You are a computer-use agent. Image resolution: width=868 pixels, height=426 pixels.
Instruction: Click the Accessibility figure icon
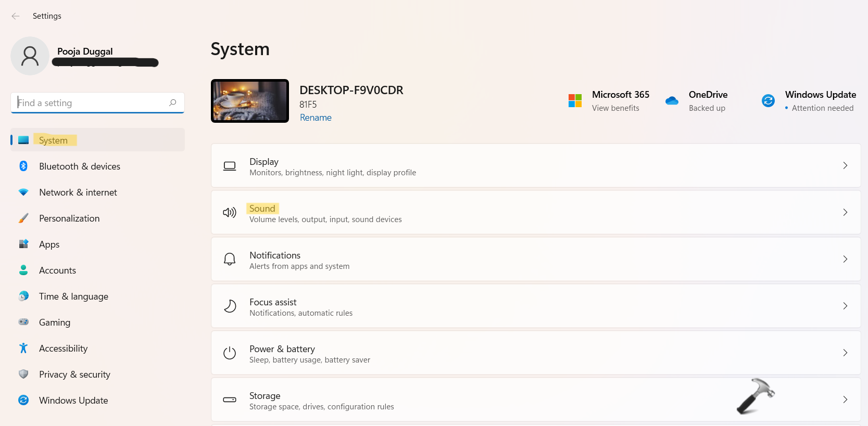(23, 348)
